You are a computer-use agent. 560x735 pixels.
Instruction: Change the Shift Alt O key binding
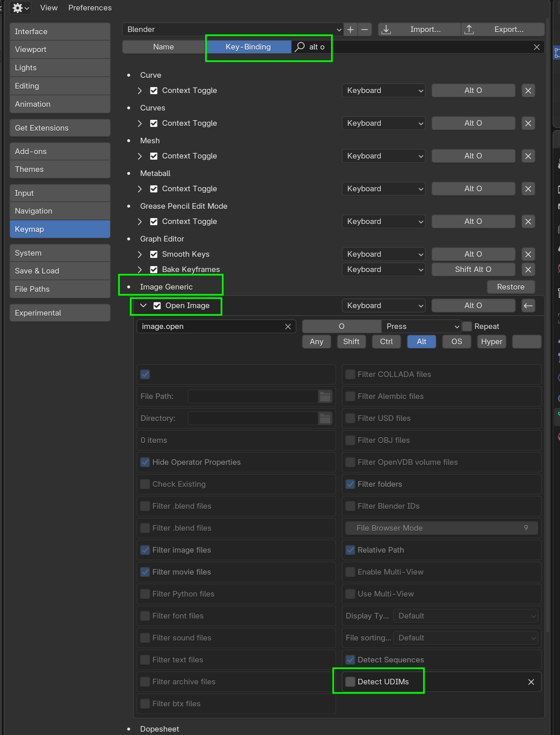click(473, 270)
